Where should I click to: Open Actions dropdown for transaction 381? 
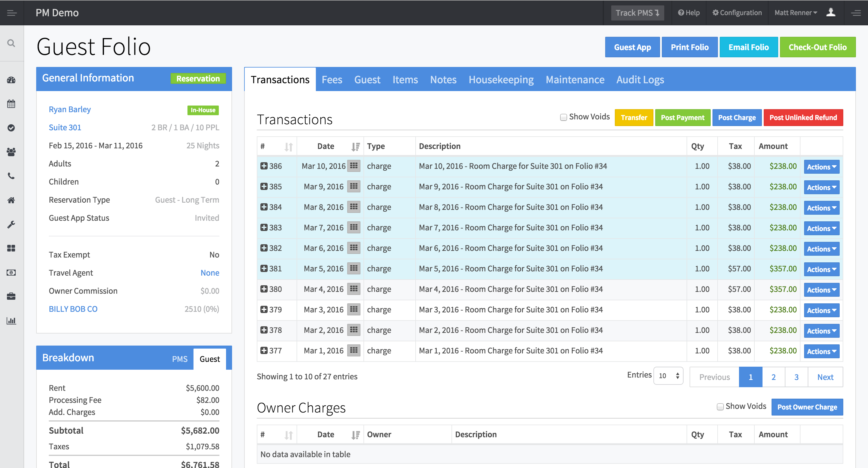[x=821, y=269]
